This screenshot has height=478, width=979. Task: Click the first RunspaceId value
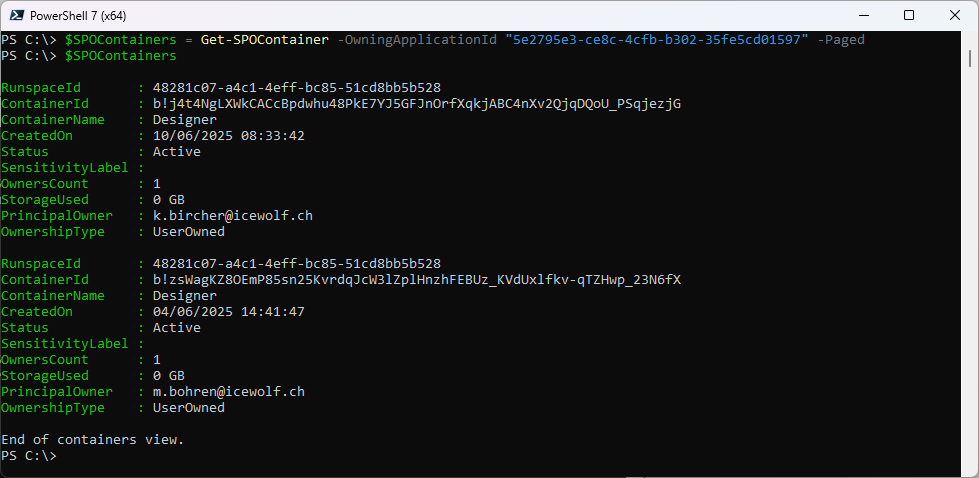297,88
